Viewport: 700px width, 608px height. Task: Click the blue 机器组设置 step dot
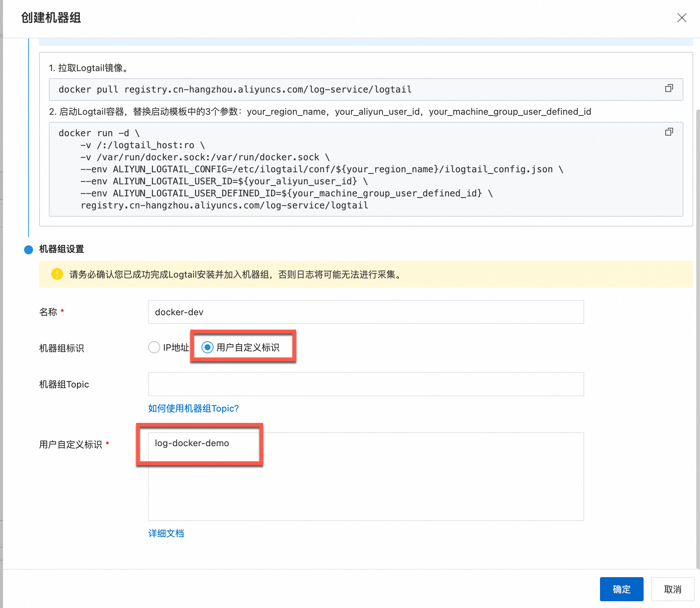[29, 249]
